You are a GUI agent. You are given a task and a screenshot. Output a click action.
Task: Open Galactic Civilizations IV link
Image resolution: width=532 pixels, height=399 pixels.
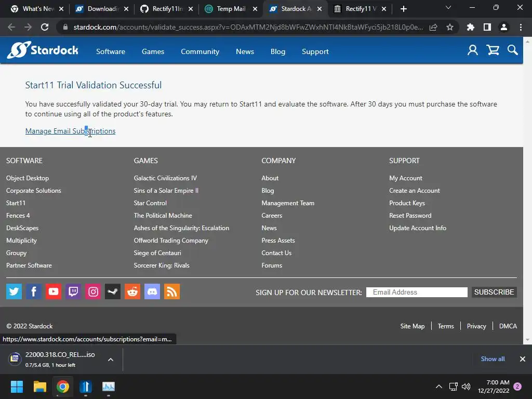(165, 178)
